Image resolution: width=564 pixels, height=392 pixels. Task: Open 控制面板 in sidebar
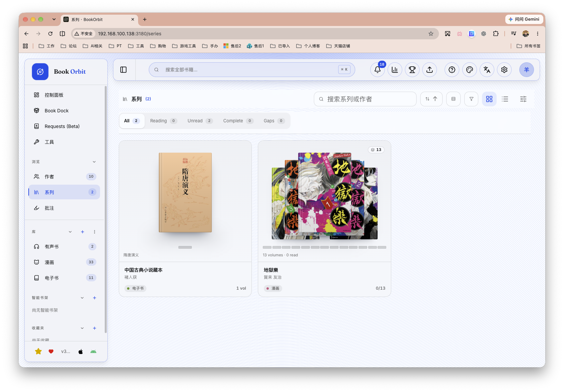pyautogui.click(x=64, y=95)
